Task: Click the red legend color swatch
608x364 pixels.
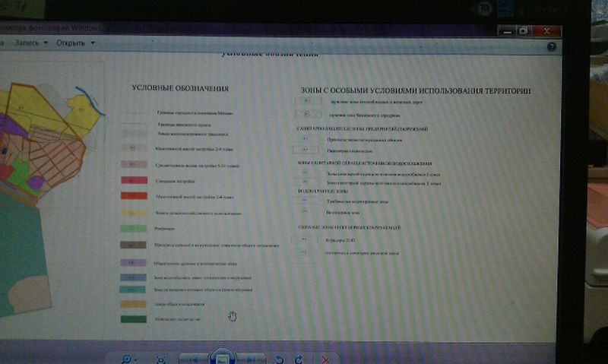Action: click(x=134, y=196)
